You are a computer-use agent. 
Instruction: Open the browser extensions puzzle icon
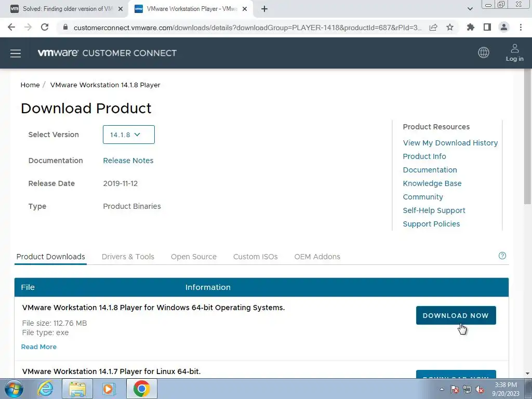470,27
